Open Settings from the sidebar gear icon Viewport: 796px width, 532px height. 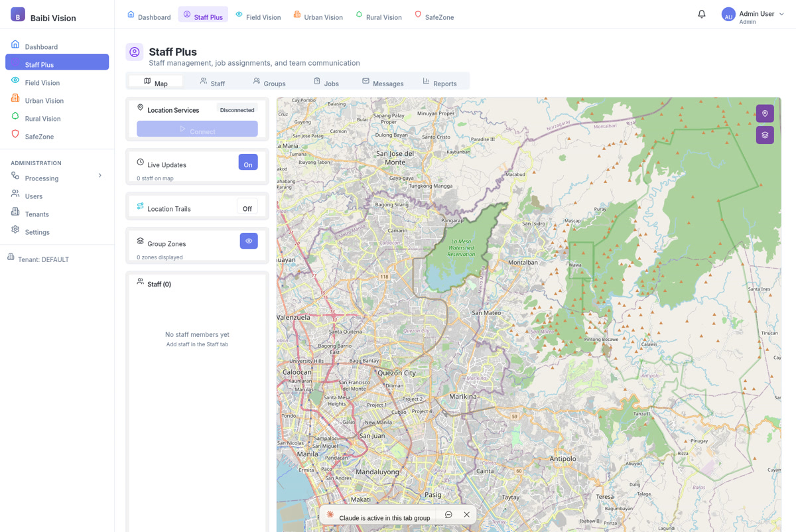[x=15, y=232]
